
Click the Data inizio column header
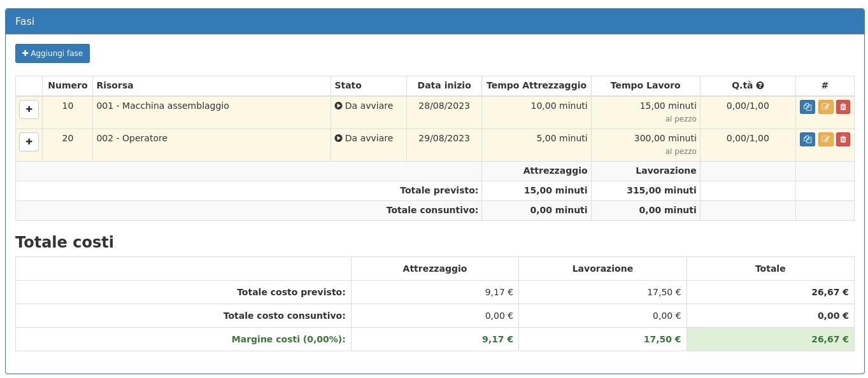tap(444, 86)
